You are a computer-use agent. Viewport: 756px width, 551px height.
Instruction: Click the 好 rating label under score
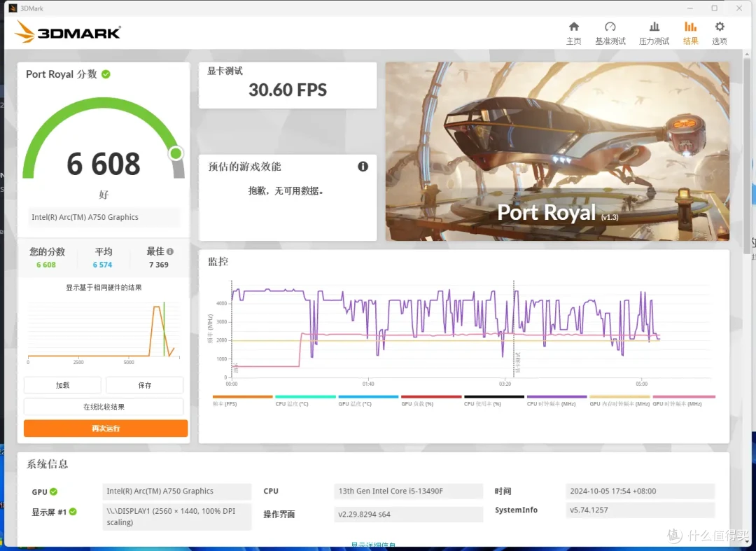tap(104, 195)
